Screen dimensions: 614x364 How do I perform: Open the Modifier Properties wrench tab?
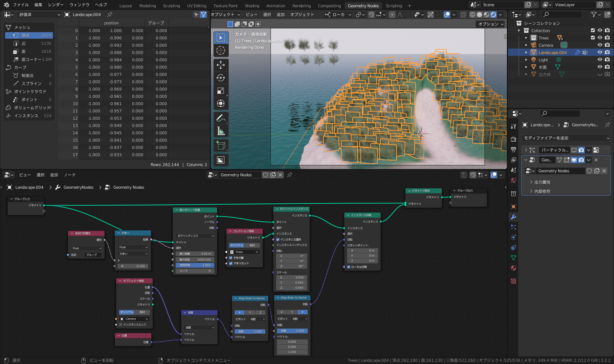pyautogui.click(x=514, y=217)
